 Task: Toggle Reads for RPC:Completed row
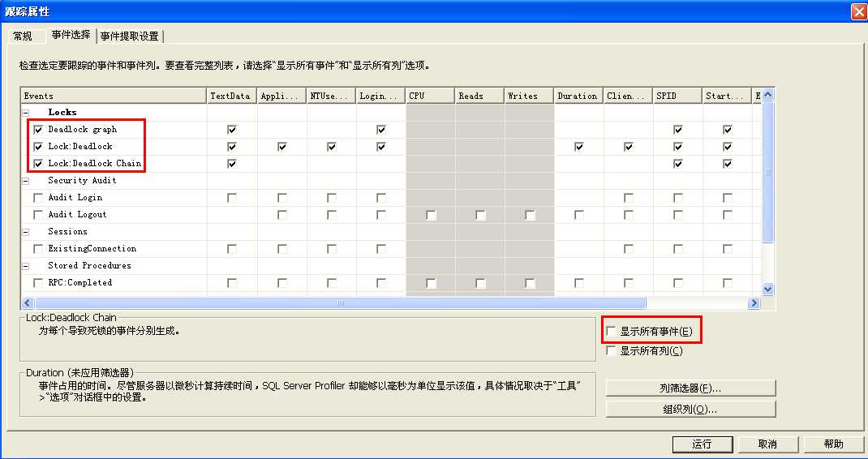click(480, 283)
